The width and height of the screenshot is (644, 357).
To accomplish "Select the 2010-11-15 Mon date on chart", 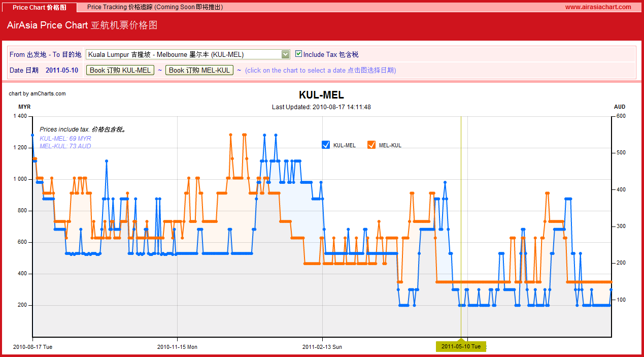I will click(177, 347).
